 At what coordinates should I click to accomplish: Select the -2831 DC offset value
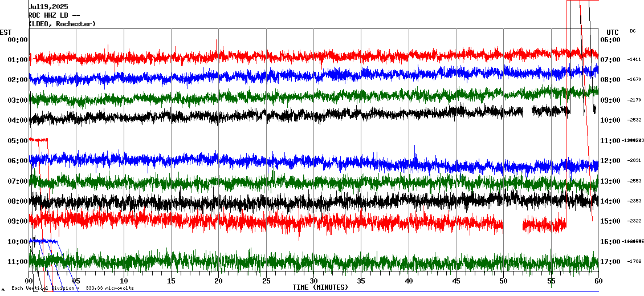pos(635,161)
